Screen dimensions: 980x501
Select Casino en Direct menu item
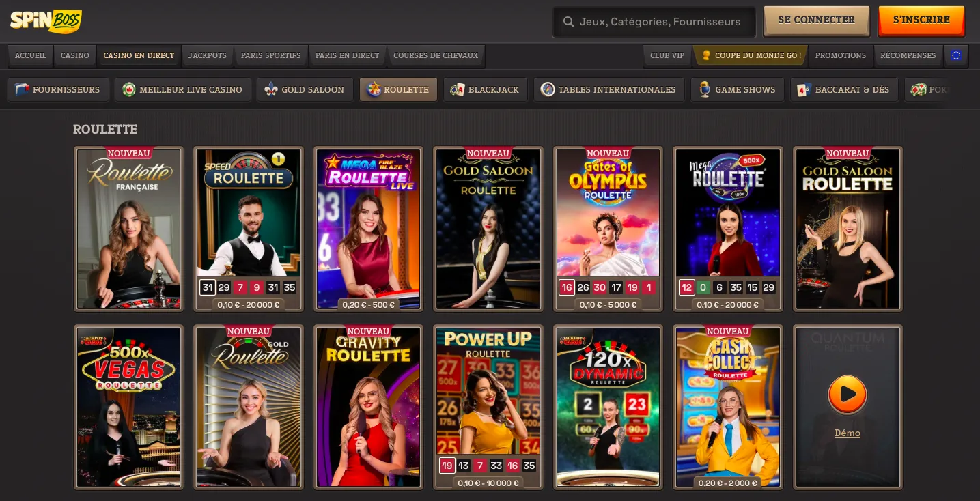139,55
